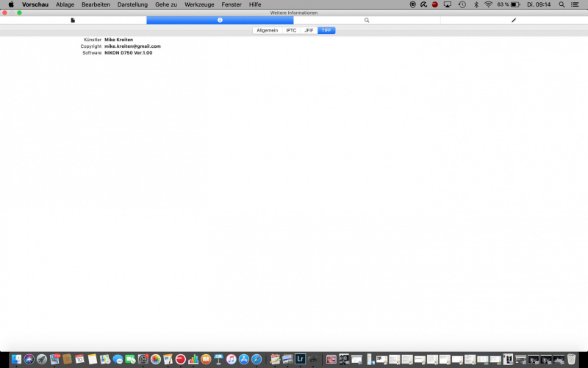588x368 pixels.
Task: Open the App Store in Dock
Action: tap(244, 359)
